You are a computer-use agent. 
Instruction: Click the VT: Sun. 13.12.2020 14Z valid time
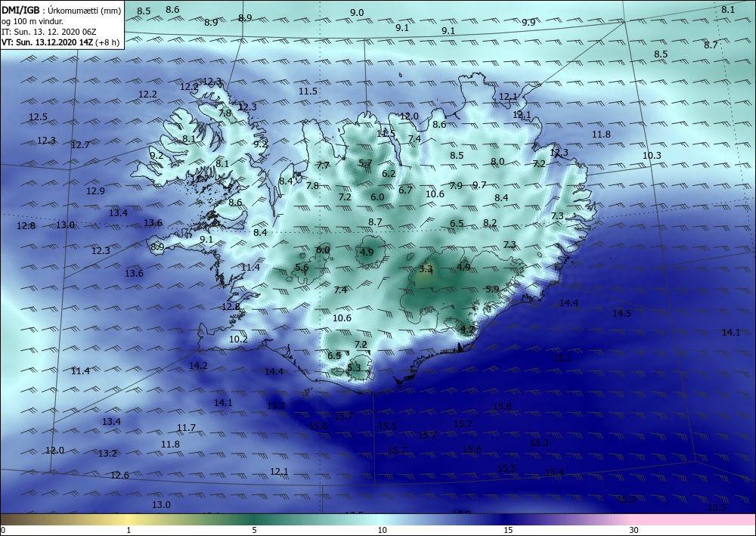pos(48,42)
